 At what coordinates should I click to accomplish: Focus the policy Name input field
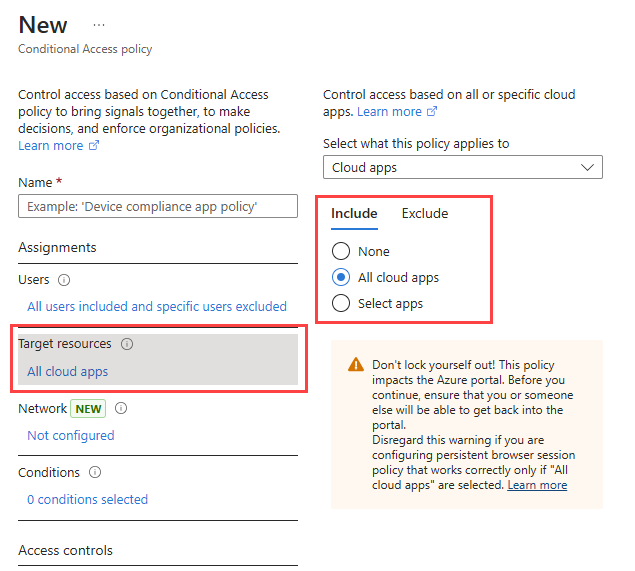(x=158, y=206)
